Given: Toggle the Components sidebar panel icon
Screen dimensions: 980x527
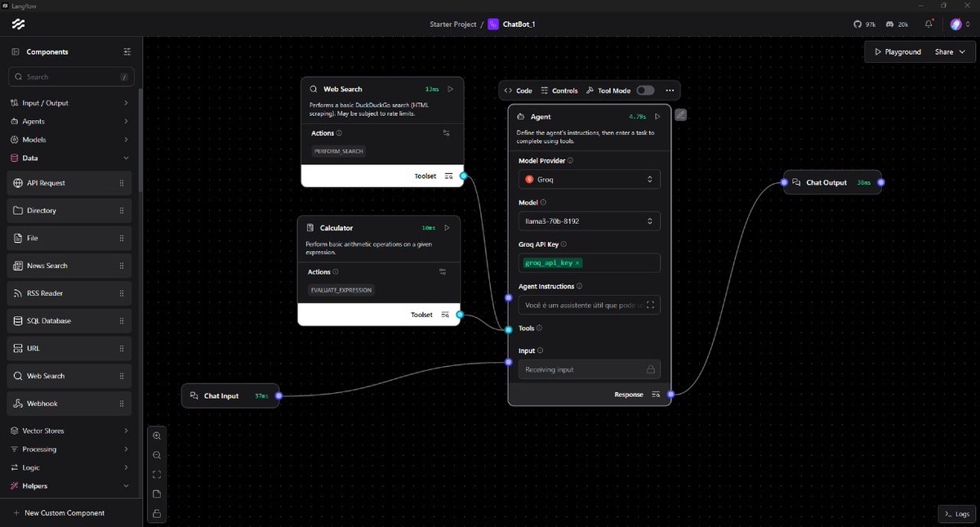Looking at the screenshot, I should tap(15, 51).
